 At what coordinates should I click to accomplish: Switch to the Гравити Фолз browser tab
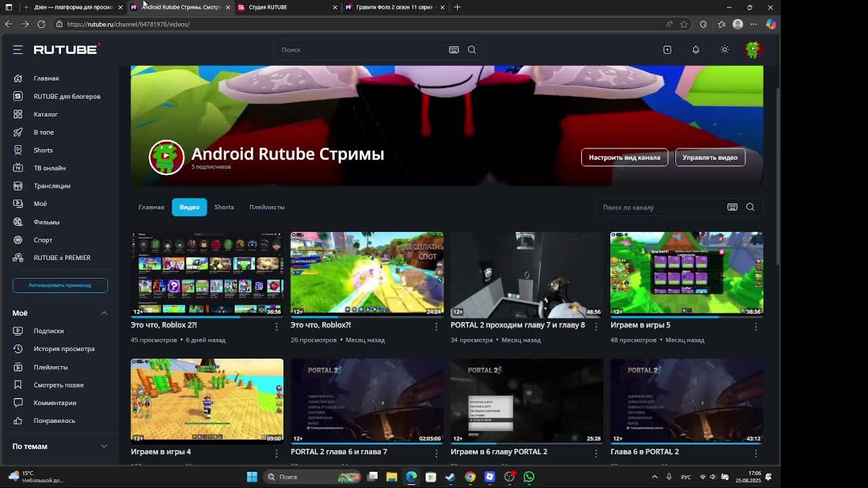[394, 7]
